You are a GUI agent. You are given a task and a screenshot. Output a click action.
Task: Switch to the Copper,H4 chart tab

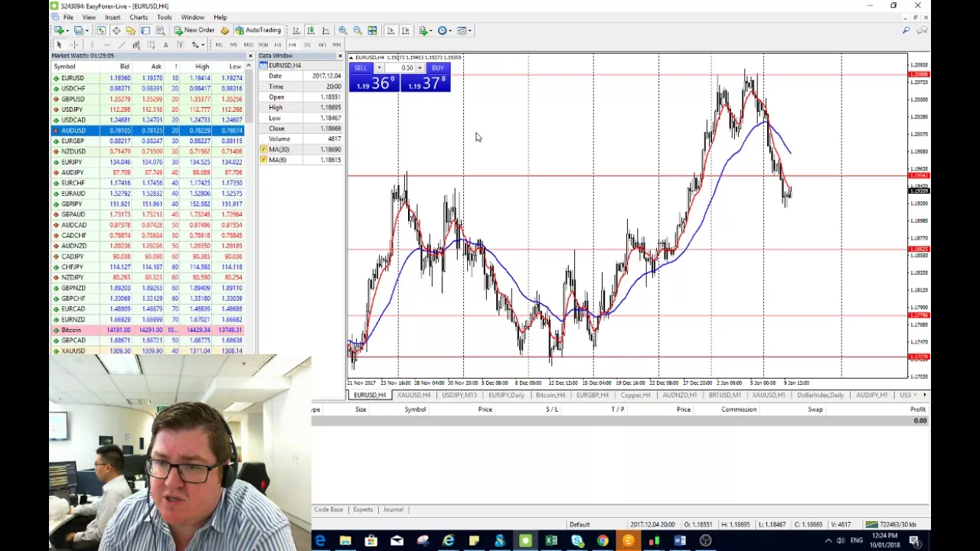tap(635, 395)
